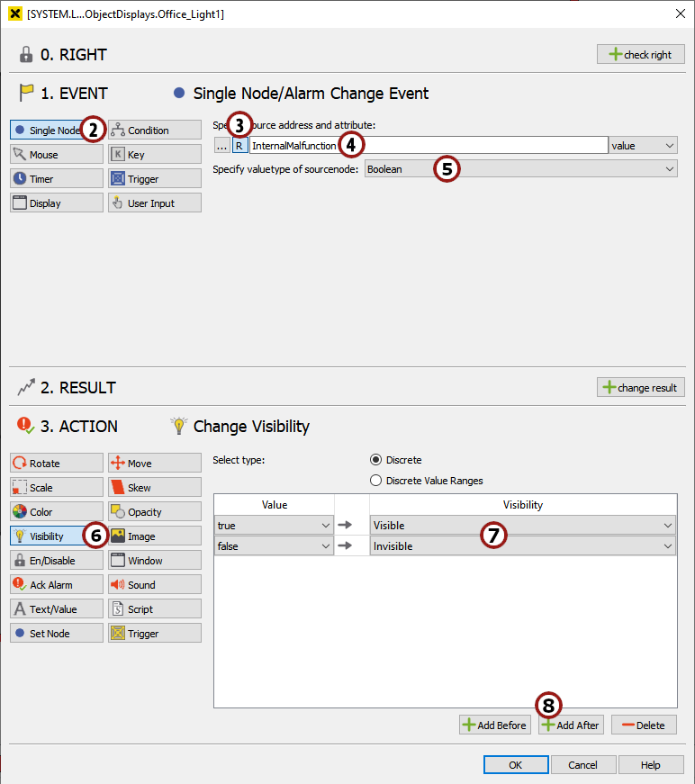695x784 pixels.
Task: Click the check right button
Action: (x=640, y=54)
